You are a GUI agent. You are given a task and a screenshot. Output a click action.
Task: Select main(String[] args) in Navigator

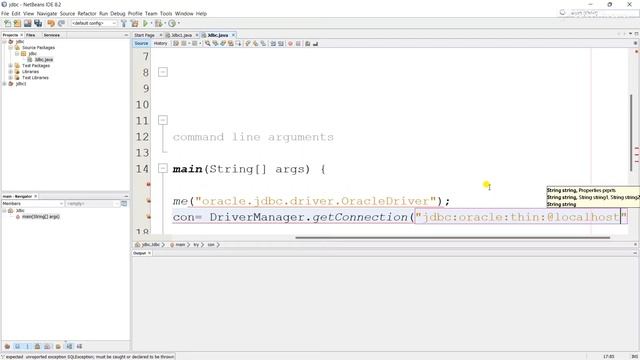41,216
